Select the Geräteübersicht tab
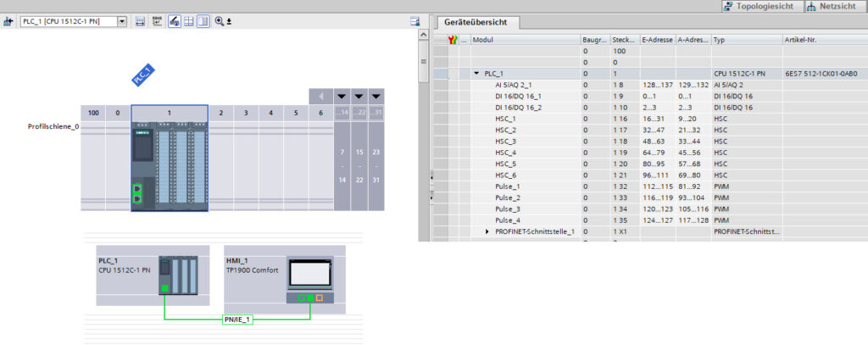Image resolution: width=868 pixels, height=345 pixels. click(x=476, y=23)
